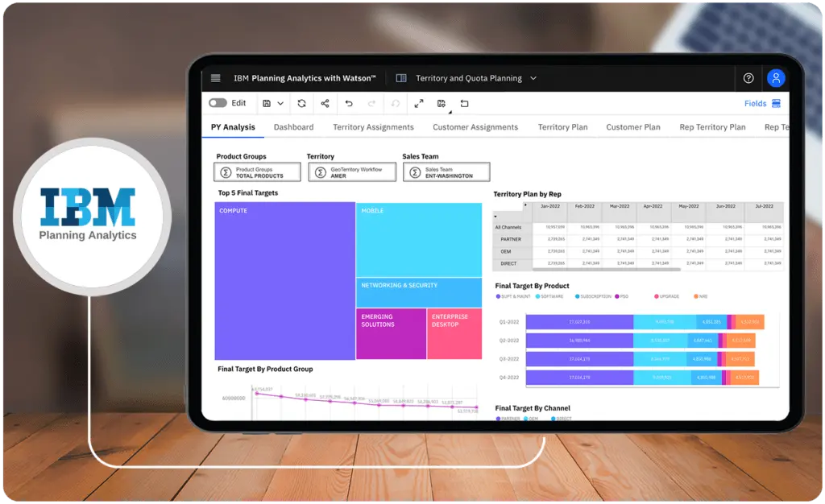825x504 pixels.
Task: Expand the Territory and Quota Planning dropdown
Action: tap(533, 78)
